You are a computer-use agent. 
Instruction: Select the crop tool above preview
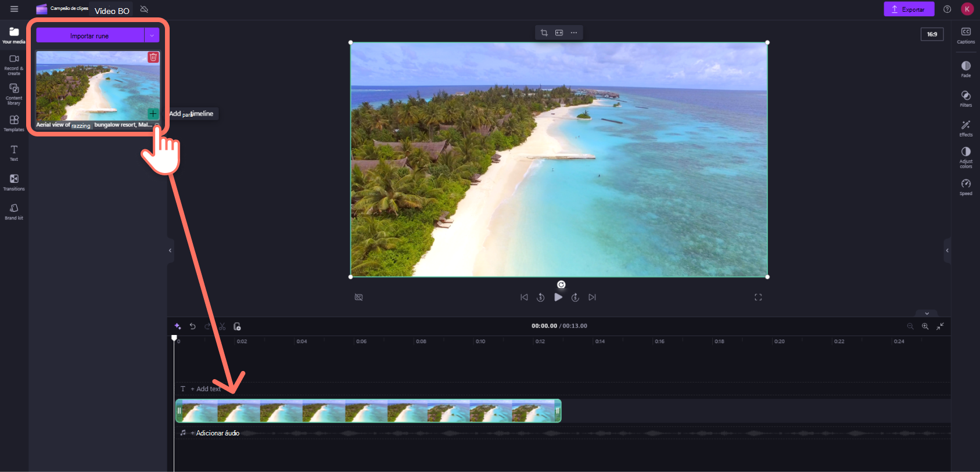click(x=544, y=33)
